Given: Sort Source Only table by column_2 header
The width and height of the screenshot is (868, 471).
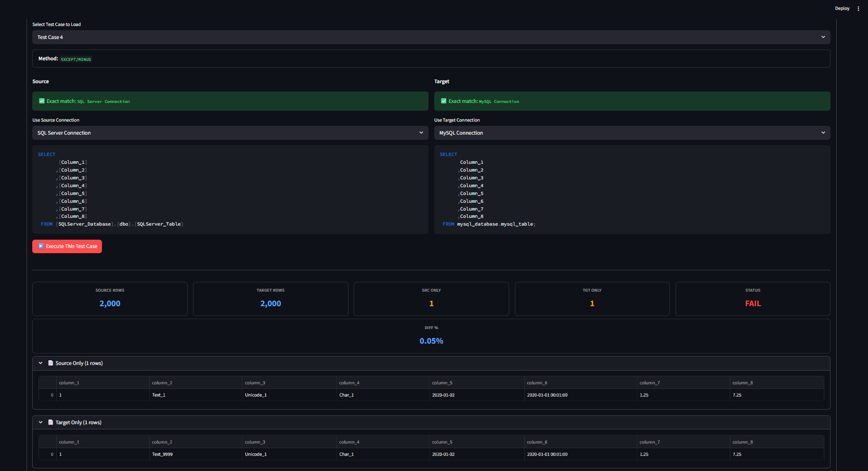Looking at the screenshot, I should click(x=162, y=383).
